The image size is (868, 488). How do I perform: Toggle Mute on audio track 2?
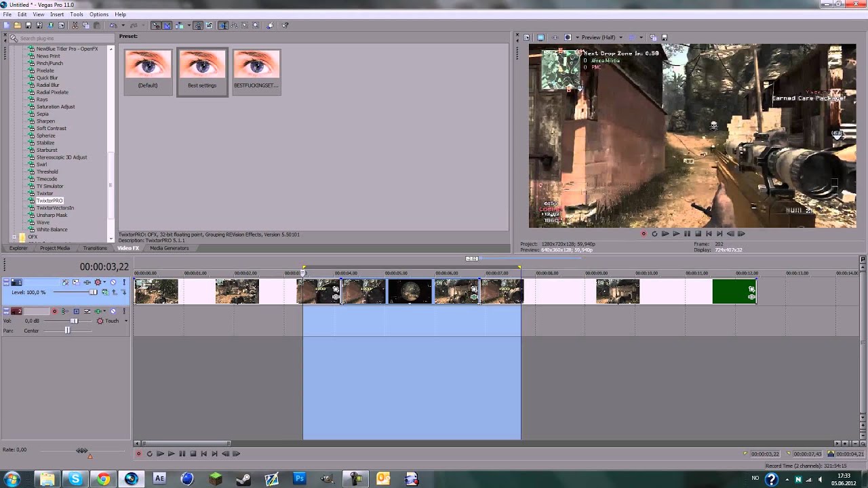pos(113,311)
